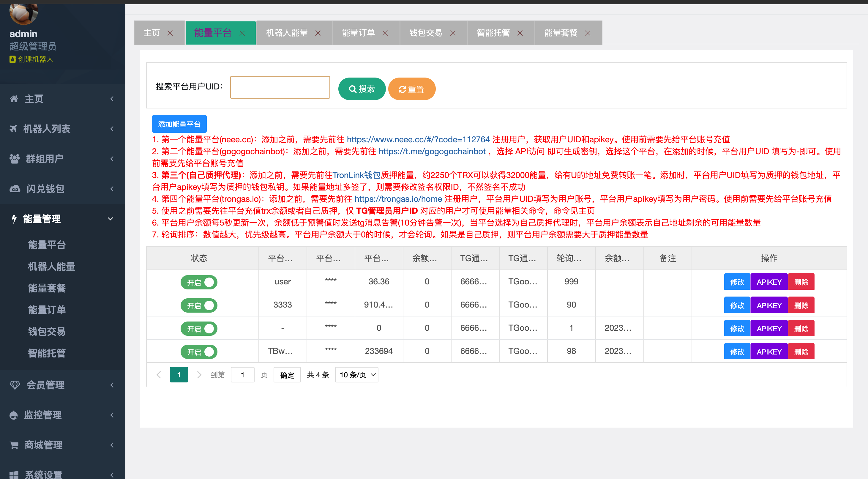Click the 能量管理 lightning icon

pyautogui.click(x=14, y=219)
